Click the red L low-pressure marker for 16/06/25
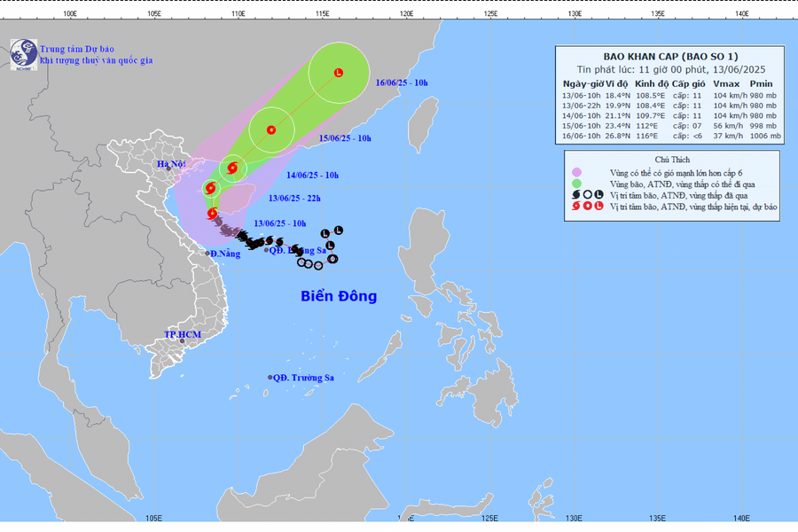This screenshot has width=798, height=532. click(x=339, y=73)
